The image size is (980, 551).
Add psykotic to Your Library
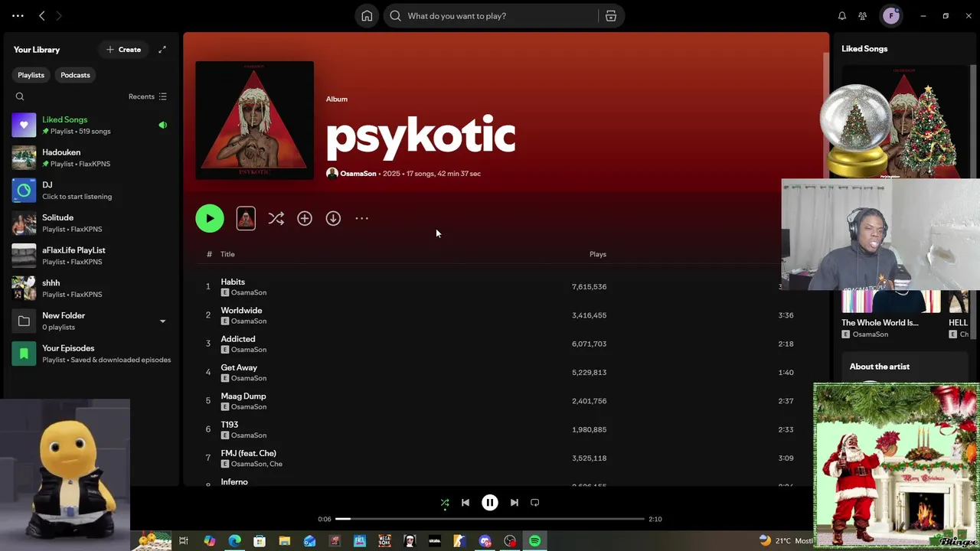(305, 218)
